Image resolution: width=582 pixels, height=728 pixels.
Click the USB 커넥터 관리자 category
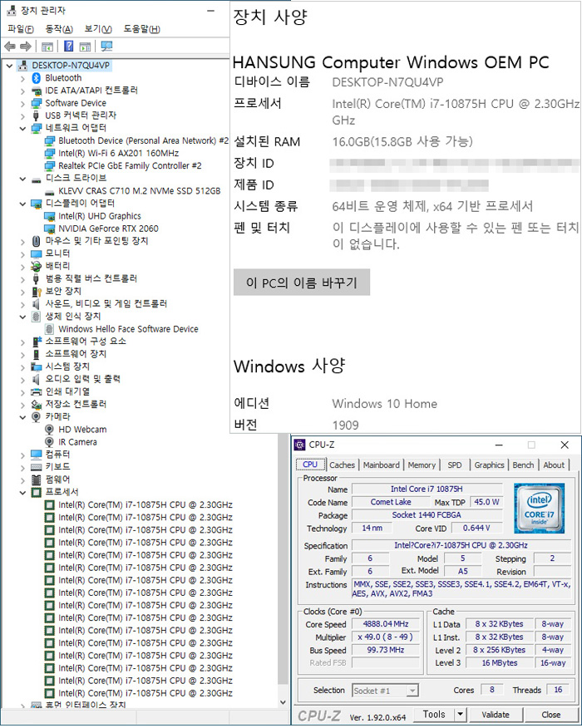[81, 116]
